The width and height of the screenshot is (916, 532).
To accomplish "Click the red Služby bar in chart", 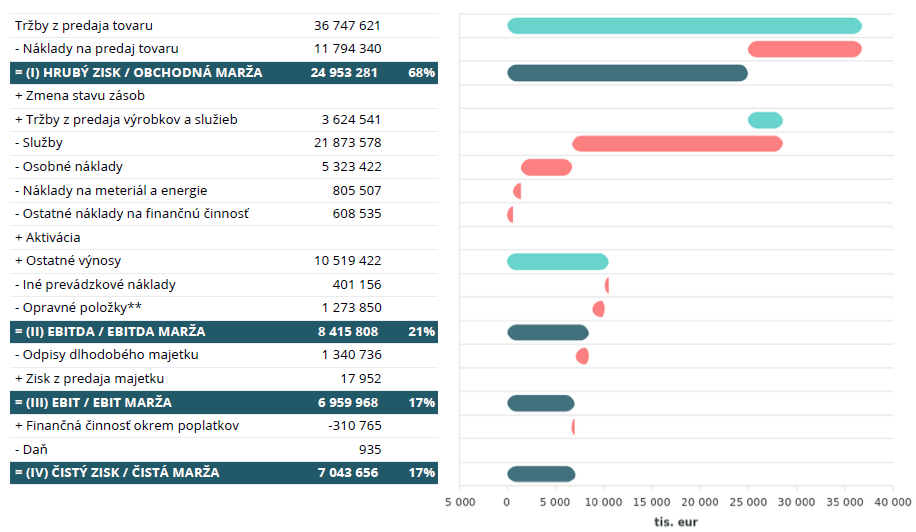I will point(677,144).
